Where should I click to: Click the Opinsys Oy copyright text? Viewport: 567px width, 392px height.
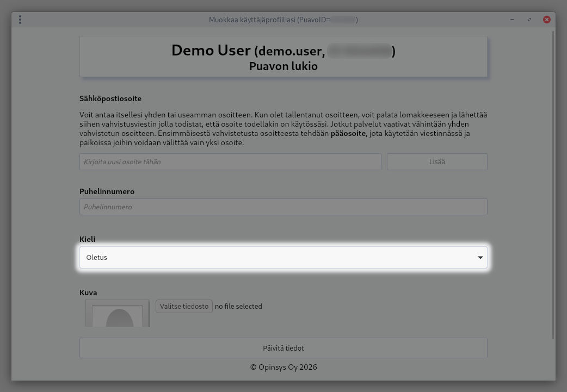click(283, 367)
